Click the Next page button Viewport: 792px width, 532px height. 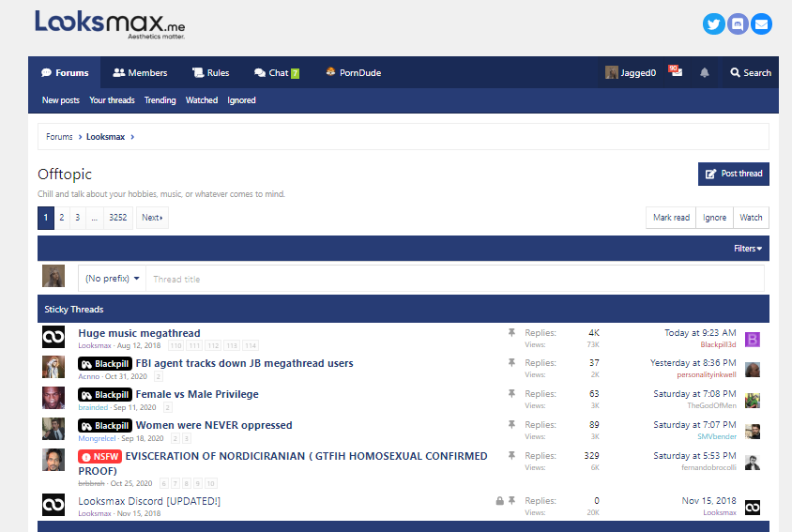point(152,218)
